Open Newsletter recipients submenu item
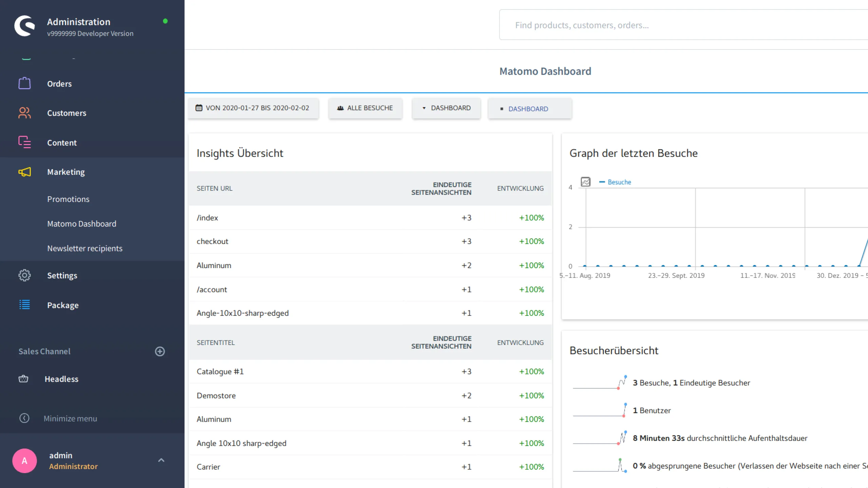 coord(85,248)
